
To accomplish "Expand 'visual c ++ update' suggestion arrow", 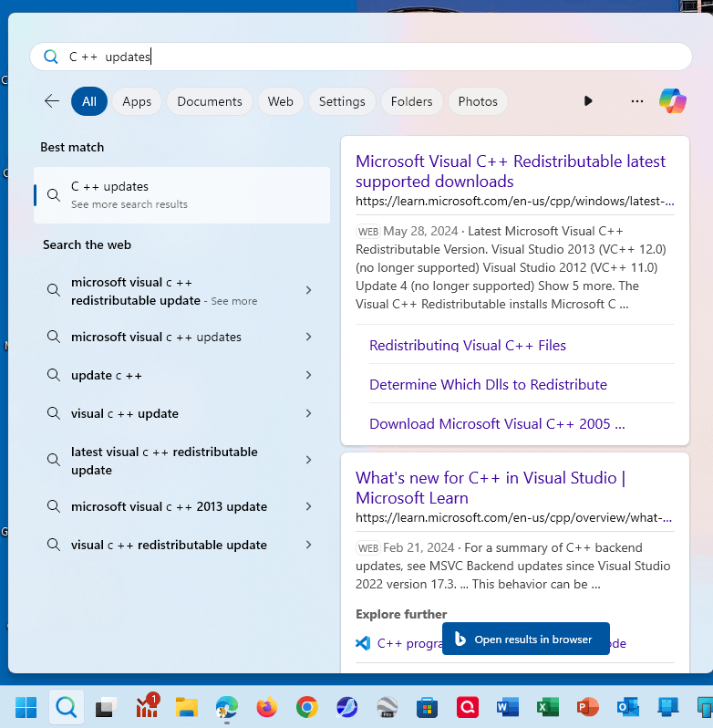I will point(308,413).
